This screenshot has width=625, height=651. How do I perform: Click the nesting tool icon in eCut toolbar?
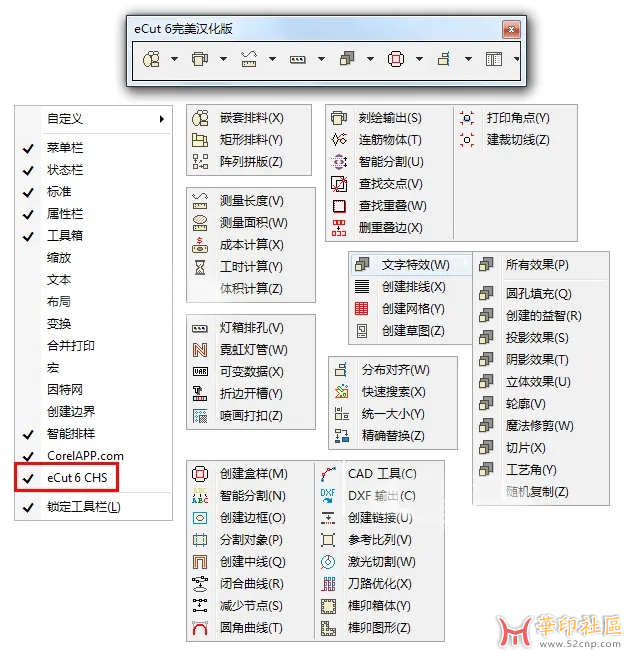(151, 59)
